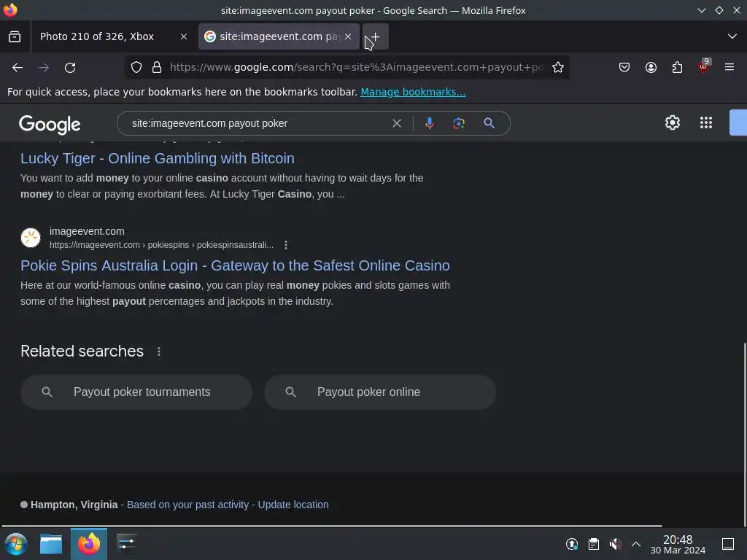Click the Firefox taskbar icon

[x=89, y=544]
